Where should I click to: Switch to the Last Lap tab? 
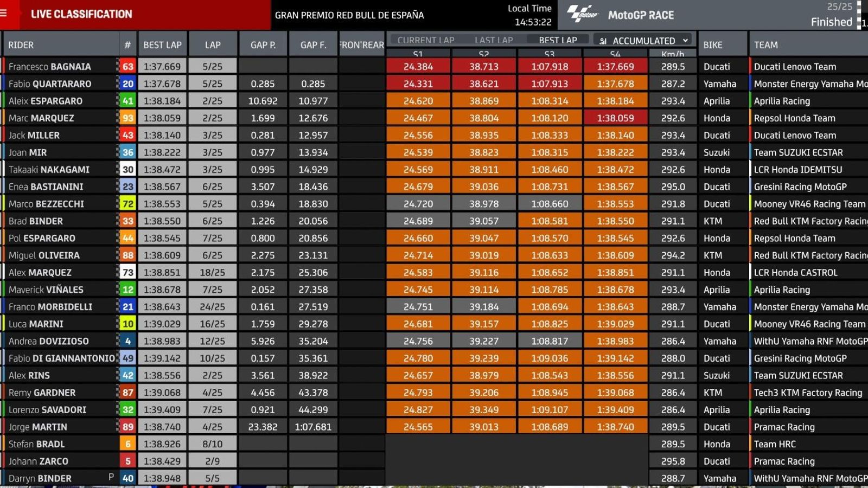click(493, 40)
